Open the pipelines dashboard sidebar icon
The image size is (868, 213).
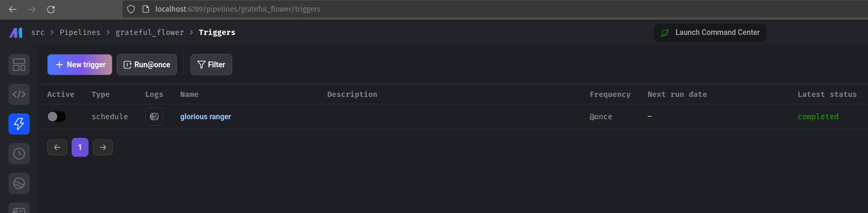[19, 65]
